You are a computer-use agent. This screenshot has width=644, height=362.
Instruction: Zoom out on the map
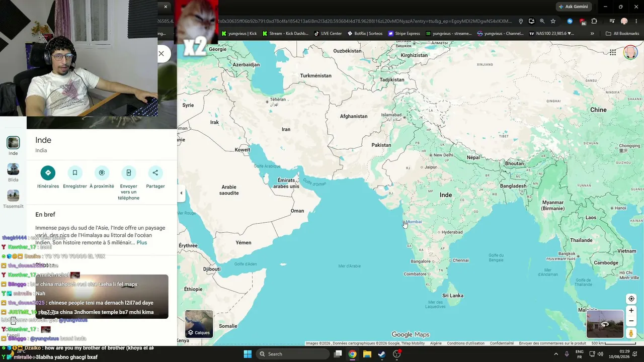click(x=631, y=321)
